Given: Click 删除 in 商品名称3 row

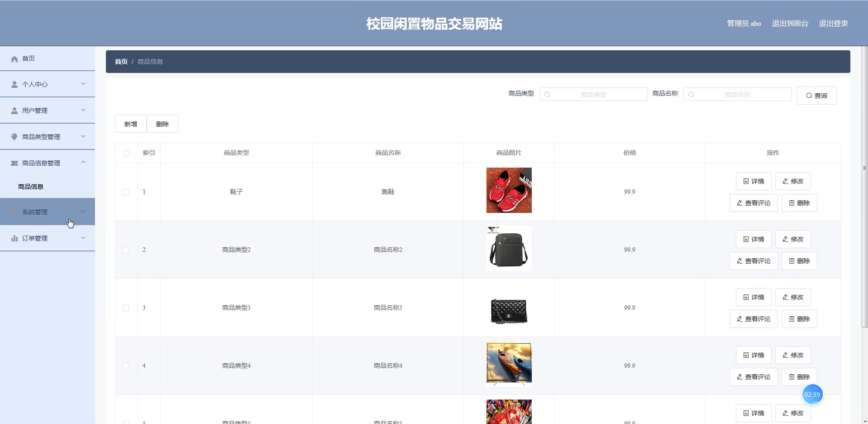Looking at the screenshot, I should [799, 319].
